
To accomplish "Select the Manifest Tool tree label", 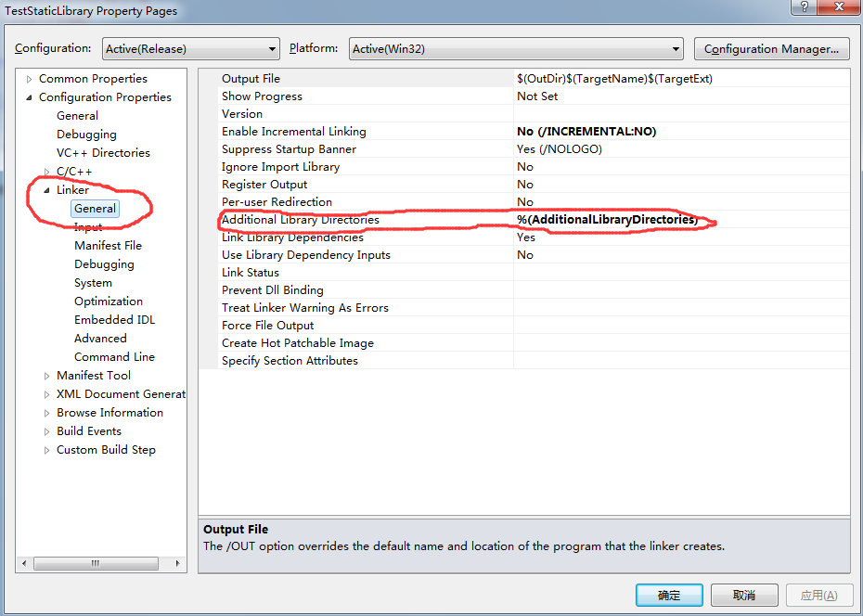I will point(94,376).
